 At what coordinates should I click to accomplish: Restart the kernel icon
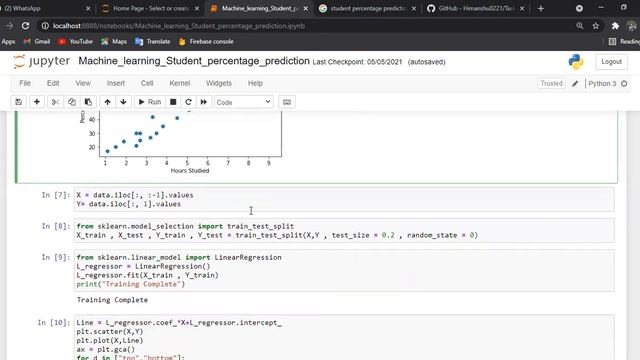[x=188, y=102]
